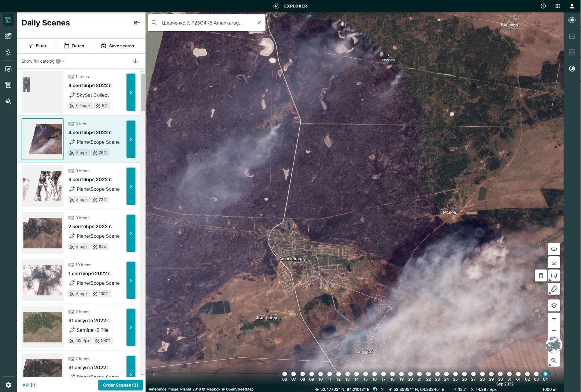581x392 pixels.
Task: Open the apps grid menu
Action: 557,6
